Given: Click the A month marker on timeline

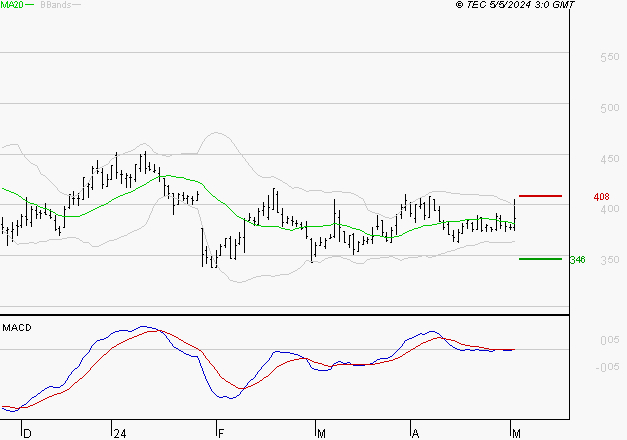Looking at the screenshot, I should pos(415,434).
